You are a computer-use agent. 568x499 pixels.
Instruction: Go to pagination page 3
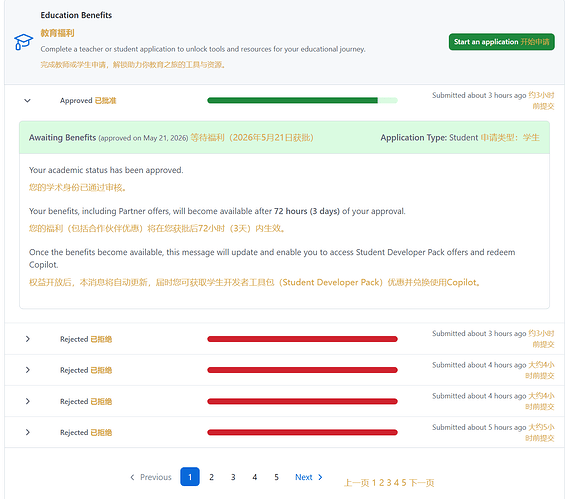(233, 477)
